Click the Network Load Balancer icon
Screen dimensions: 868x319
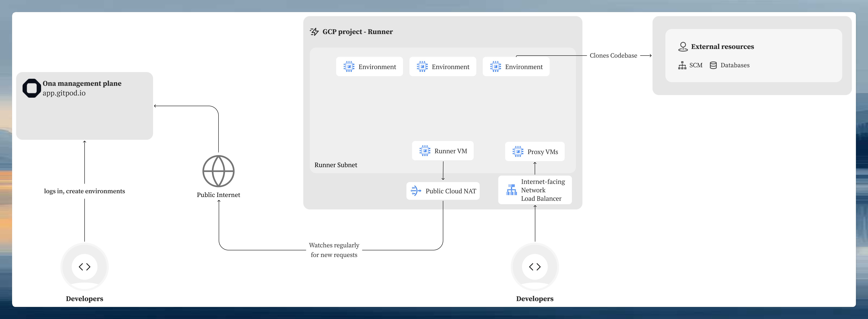pyautogui.click(x=512, y=190)
